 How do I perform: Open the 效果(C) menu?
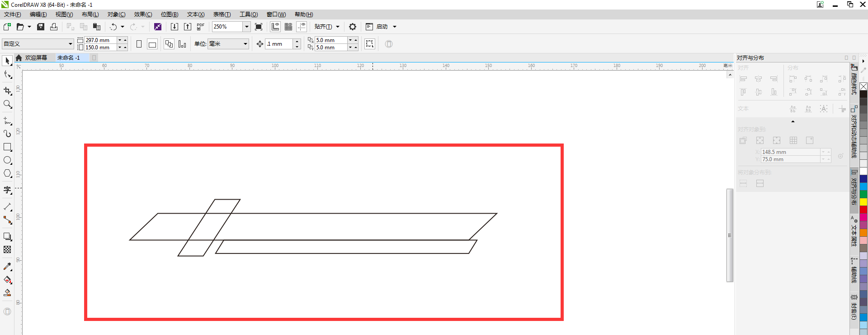click(x=143, y=14)
